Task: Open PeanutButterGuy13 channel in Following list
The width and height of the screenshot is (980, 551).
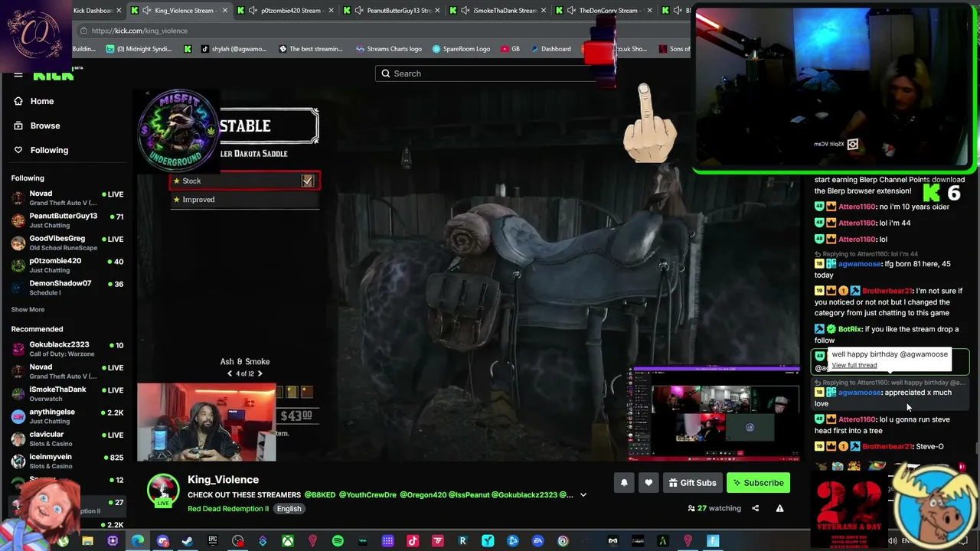Action: click(67, 220)
